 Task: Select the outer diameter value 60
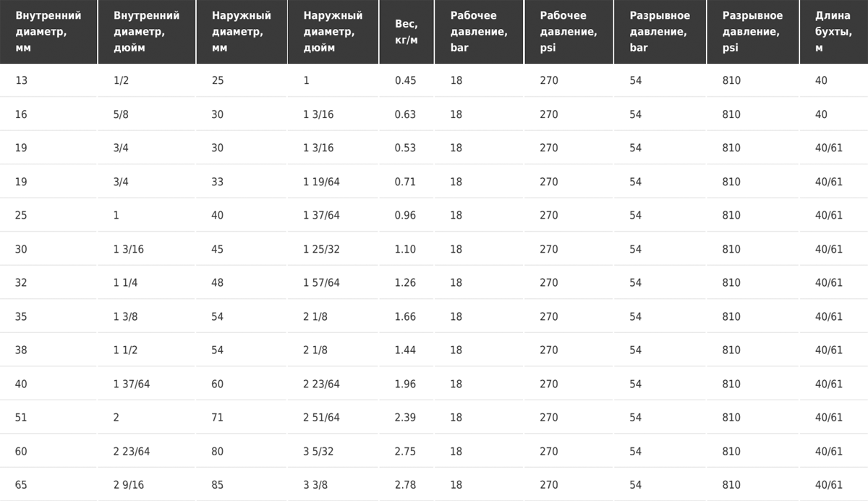point(242,384)
